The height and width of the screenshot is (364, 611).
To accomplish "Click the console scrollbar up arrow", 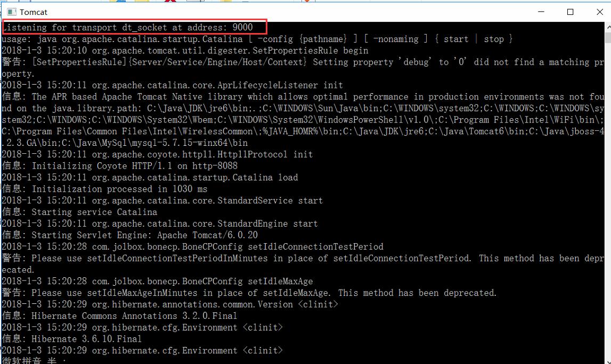I will (608, 27).
